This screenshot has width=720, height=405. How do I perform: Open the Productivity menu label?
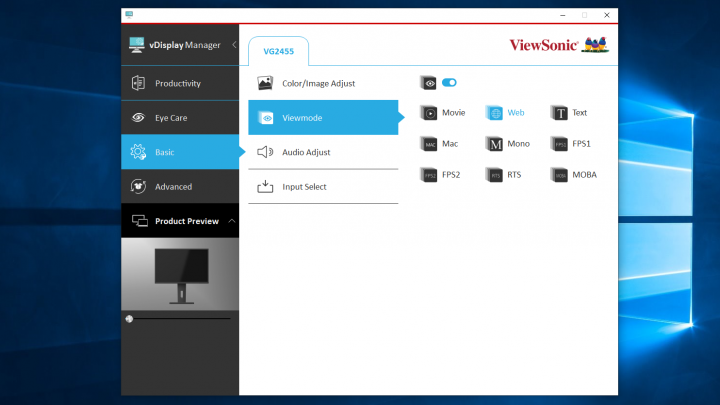(x=178, y=83)
